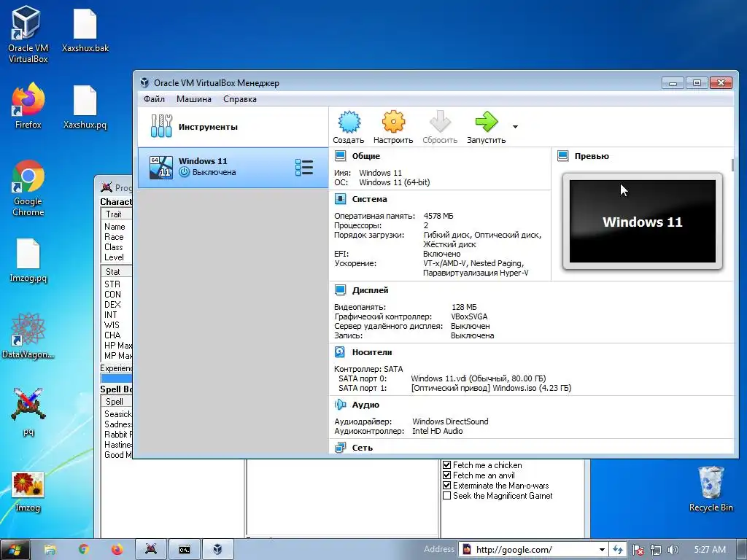Uncheck Exterminate the Man-o-wars quest
Viewport: 747px width, 560px height.
447,485
